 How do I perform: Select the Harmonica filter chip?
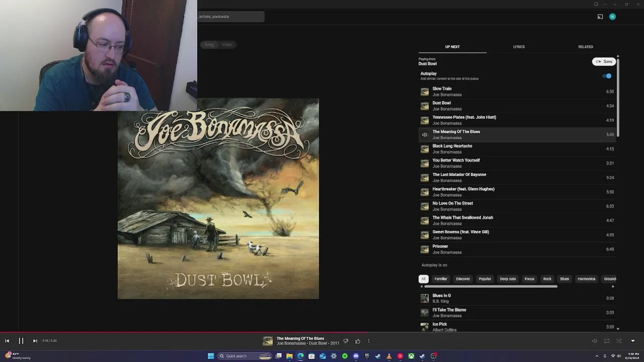point(586,279)
